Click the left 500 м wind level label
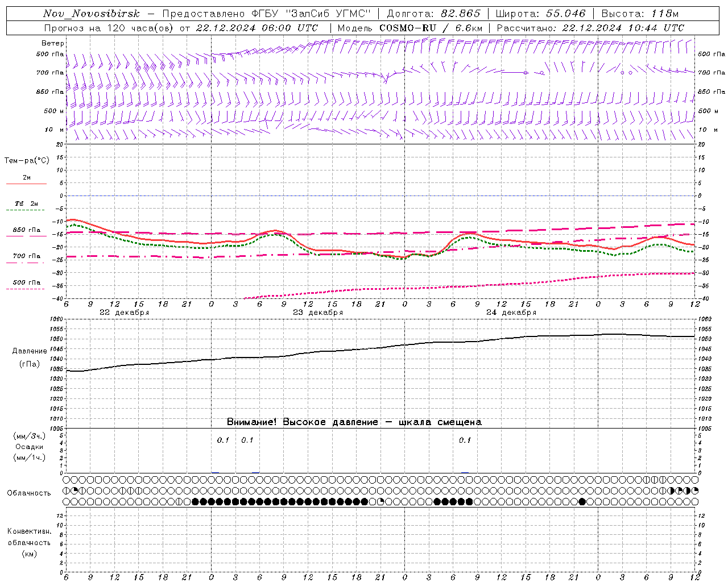 click(55, 111)
